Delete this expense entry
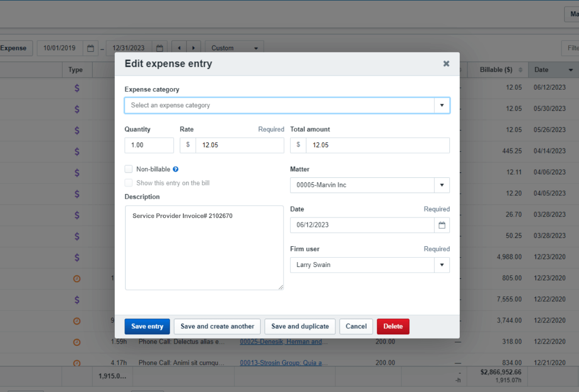This screenshot has height=392, width=579. click(393, 326)
